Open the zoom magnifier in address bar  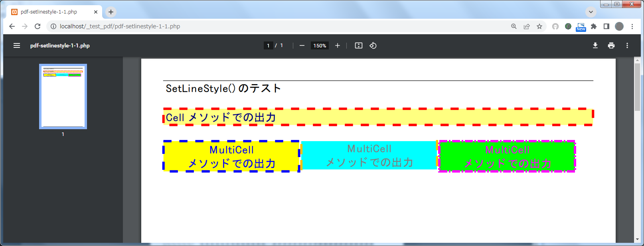point(514,26)
